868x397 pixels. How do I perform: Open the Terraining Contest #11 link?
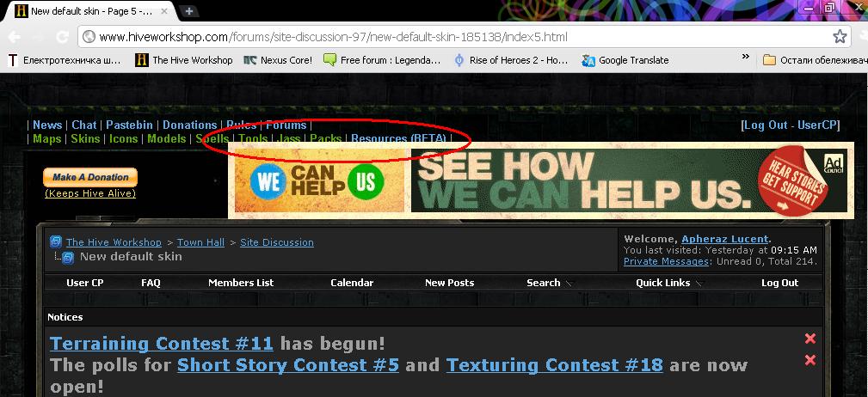(x=162, y=344)
